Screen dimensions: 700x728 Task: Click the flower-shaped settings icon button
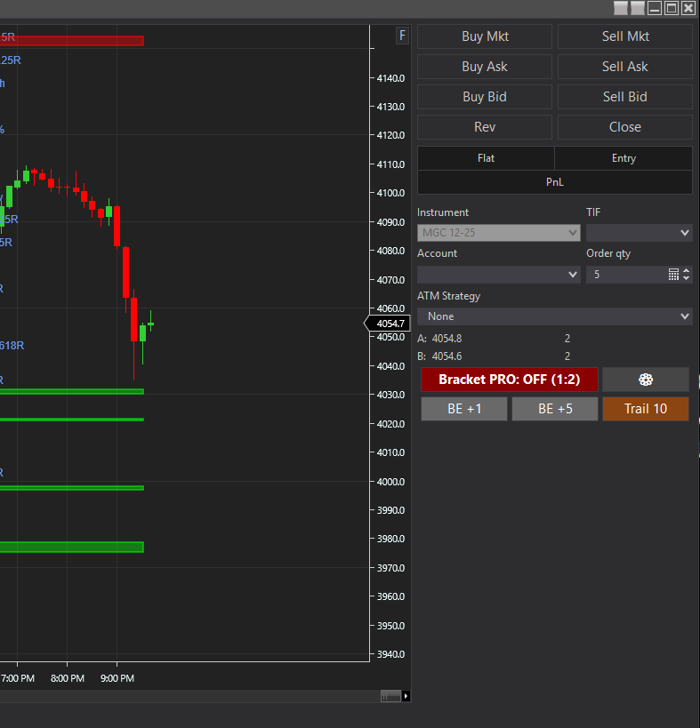click(x=645, y=380)
